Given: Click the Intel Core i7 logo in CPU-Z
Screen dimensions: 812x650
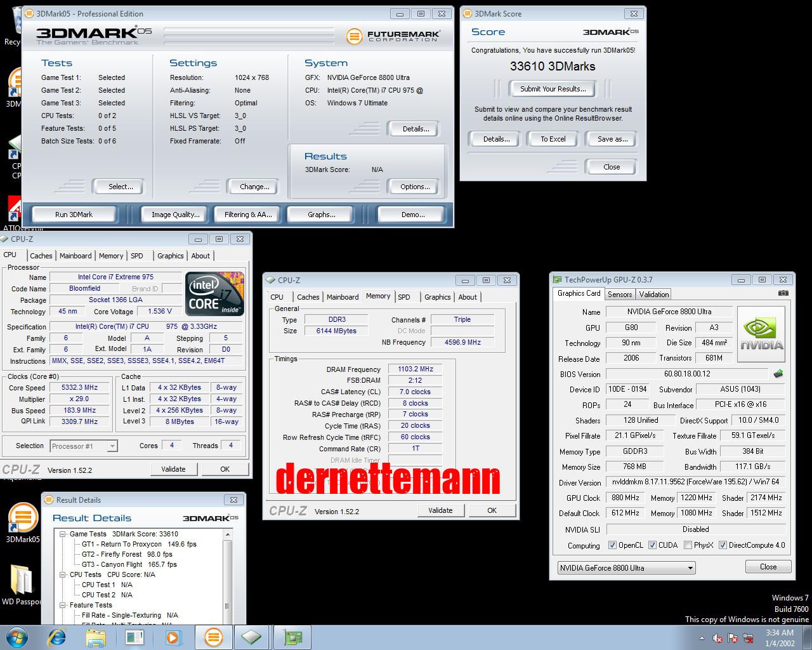Looking at the screenshot, I should coord(215,294).
